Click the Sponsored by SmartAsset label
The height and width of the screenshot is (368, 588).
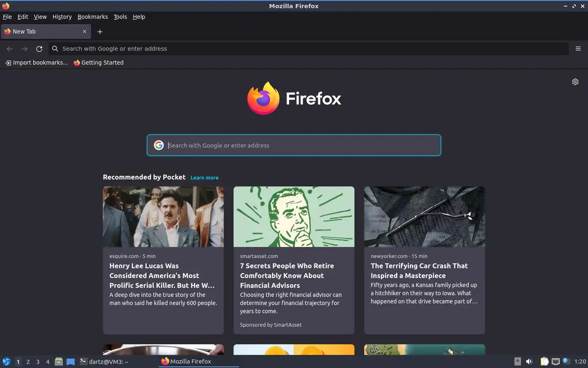point(271,325)
